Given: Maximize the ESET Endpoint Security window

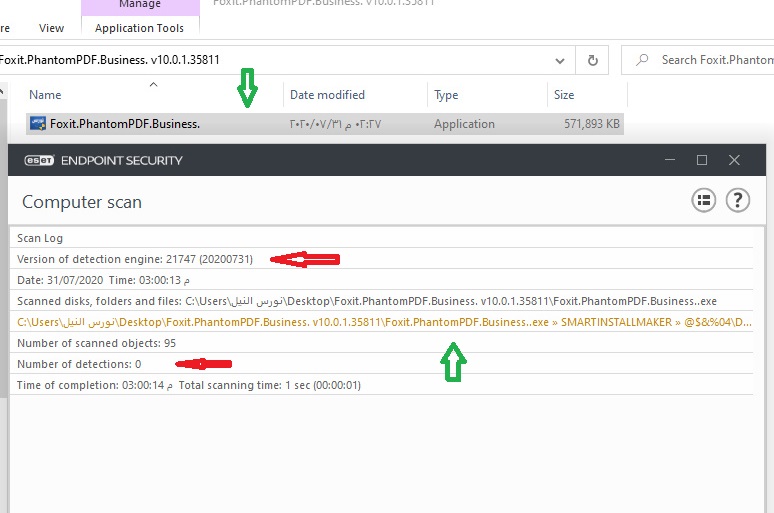Looking at the screenshot, I should 702,160.
